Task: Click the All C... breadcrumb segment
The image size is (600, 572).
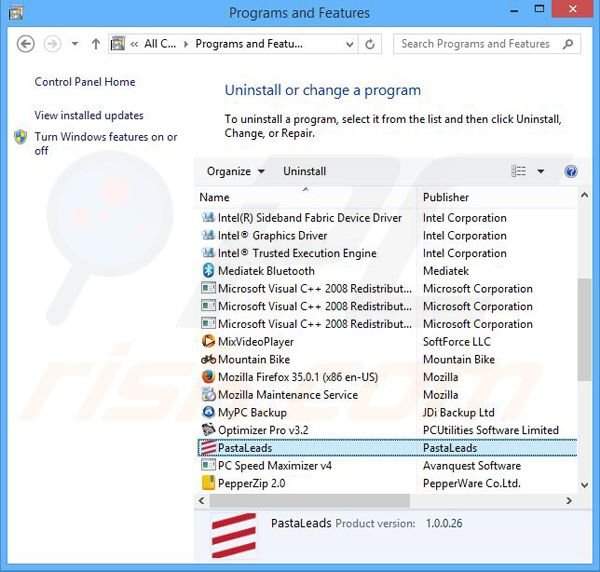Action: tap(160, 44)
